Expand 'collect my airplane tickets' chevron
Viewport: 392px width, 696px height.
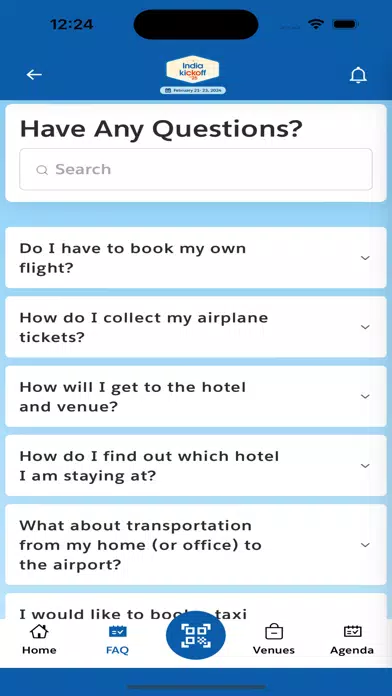(365, 327)
